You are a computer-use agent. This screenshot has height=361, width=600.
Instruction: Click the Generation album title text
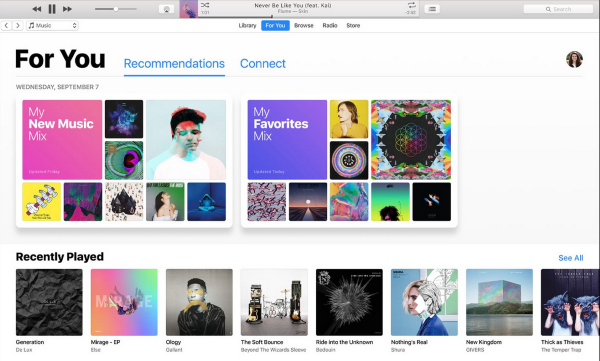30,342
